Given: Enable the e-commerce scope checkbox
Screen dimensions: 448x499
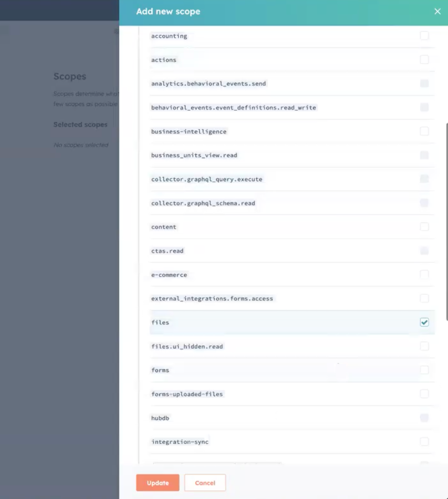Looking at the screenshot, I should [x=424, y=274].
